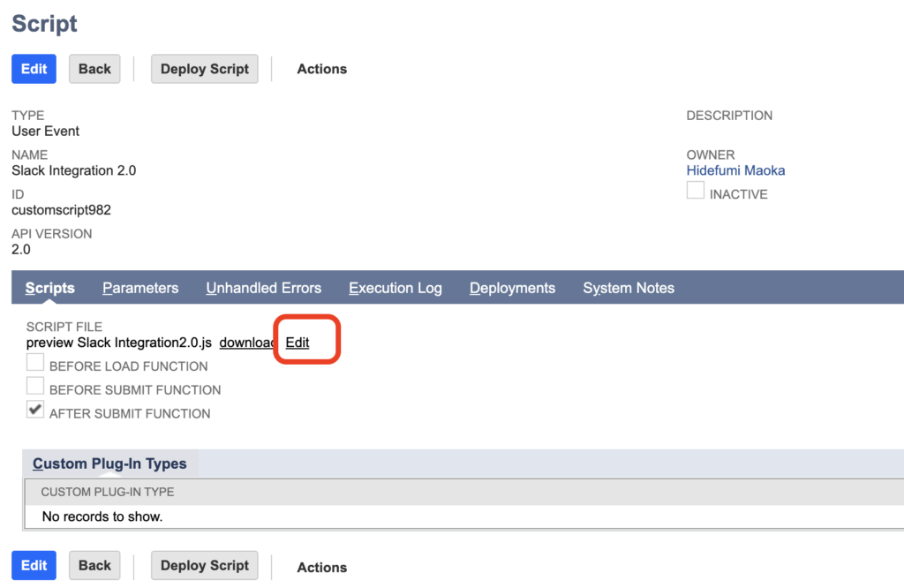The image size is (904, 588).
Task: Click the bottom blue Edit button
Action: (34, 566)
